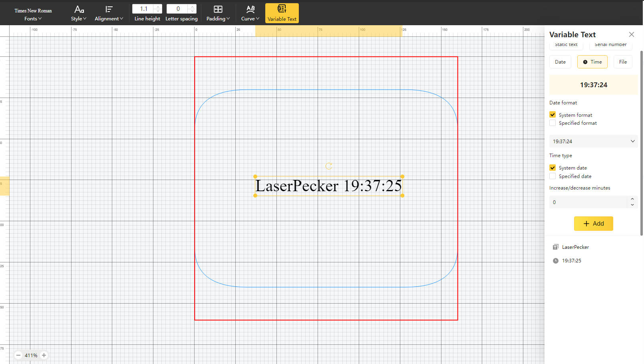Select the LaserPecker static text entry icon
This screenshot has height=364, width=644.
[555, 247]
